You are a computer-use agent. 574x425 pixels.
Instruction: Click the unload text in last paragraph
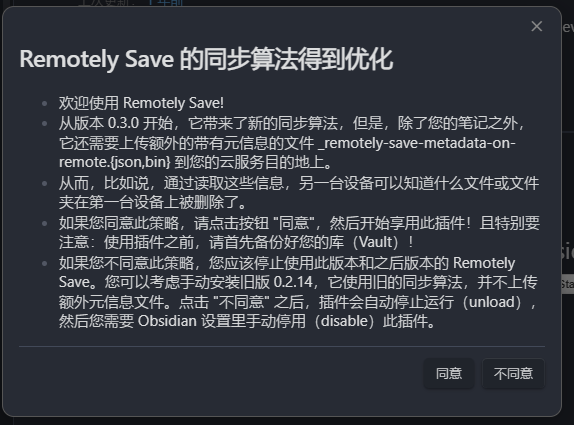point(492,302)
